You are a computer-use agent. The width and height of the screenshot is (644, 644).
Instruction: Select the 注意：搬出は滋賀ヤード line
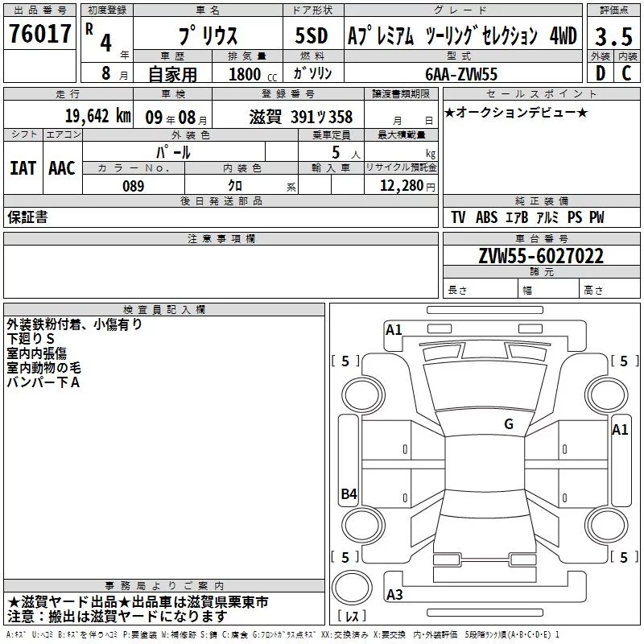pos(117,616)
